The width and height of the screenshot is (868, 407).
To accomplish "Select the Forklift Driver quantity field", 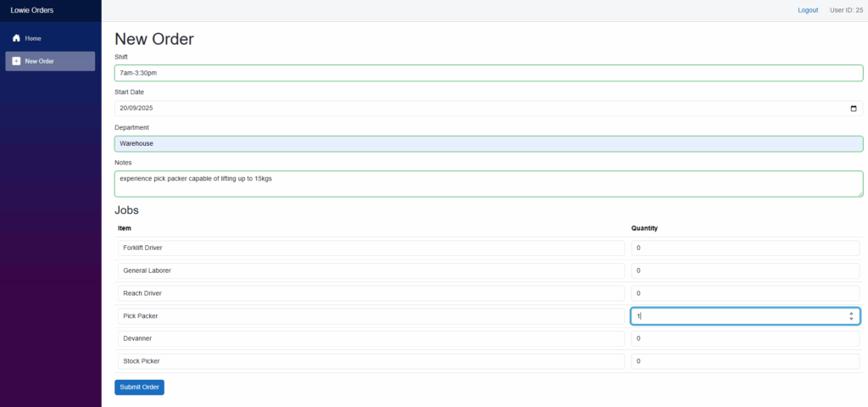I will point(745,248).
